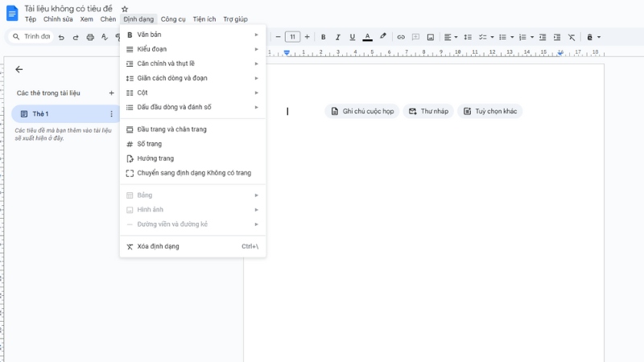
Task: Open line and paragraph spacing icon
Action: pos(468,37)
